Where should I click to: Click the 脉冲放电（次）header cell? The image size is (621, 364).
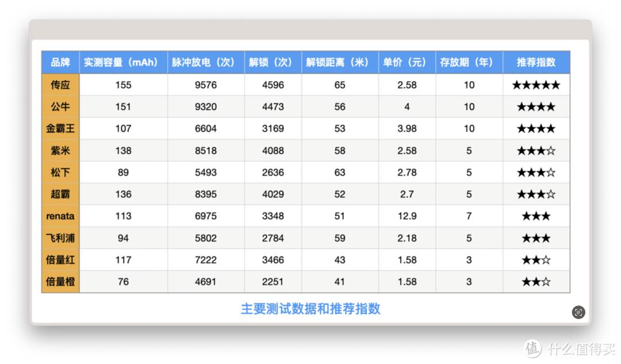pos(206,62)
